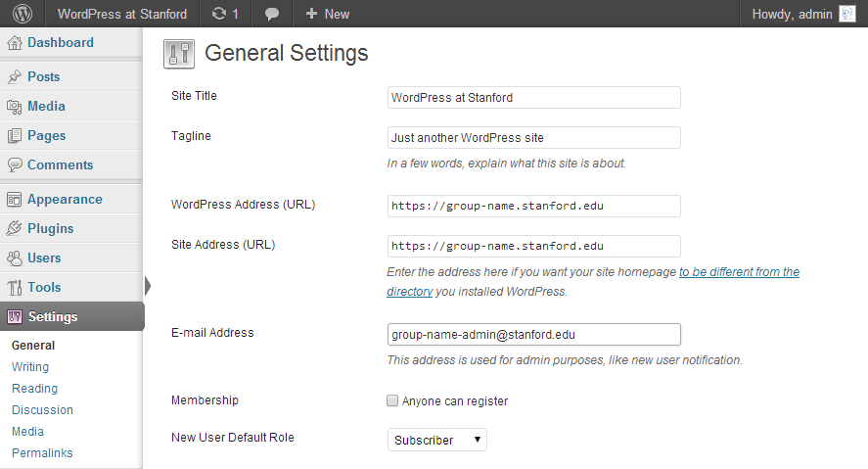The height and width of the screenshot is (469, 868).
Task: Focus the Tagline input field
Action: point(533,138)
